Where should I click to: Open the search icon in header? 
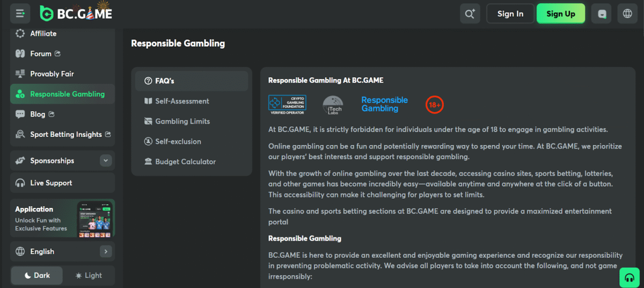470,13
